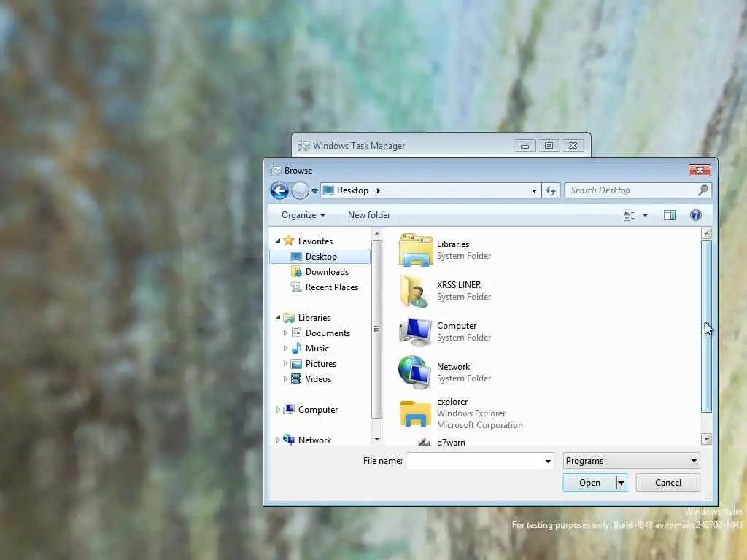Click file list scroll down arrow

[706, 439]
